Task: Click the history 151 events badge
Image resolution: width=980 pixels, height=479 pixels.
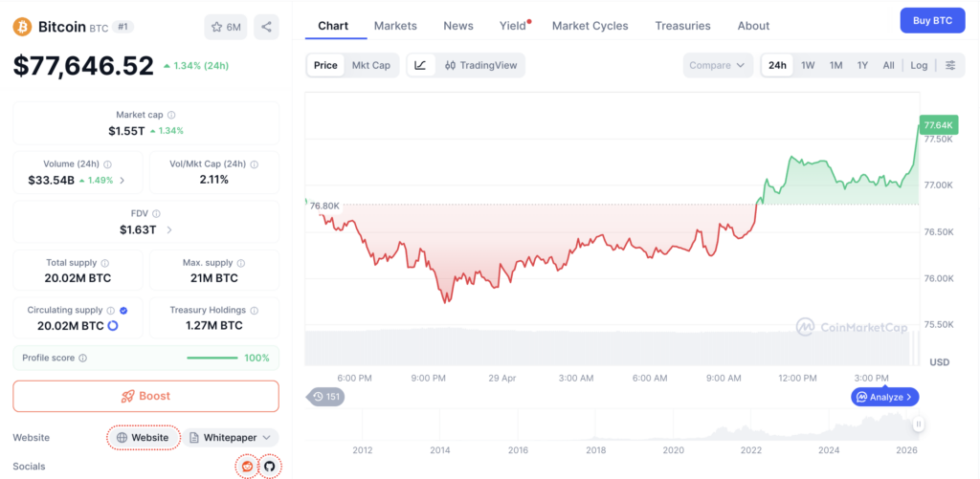Action: pyautogui.click(x=325, y=396)
